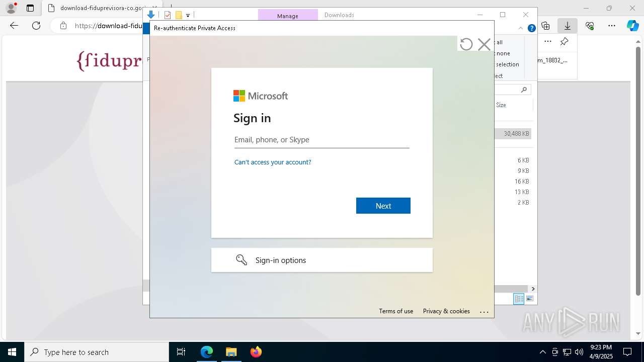The width and height of the screenshot is (644, 362).
Task: Click Select none in Explorer ribbon
Action: 503,53
